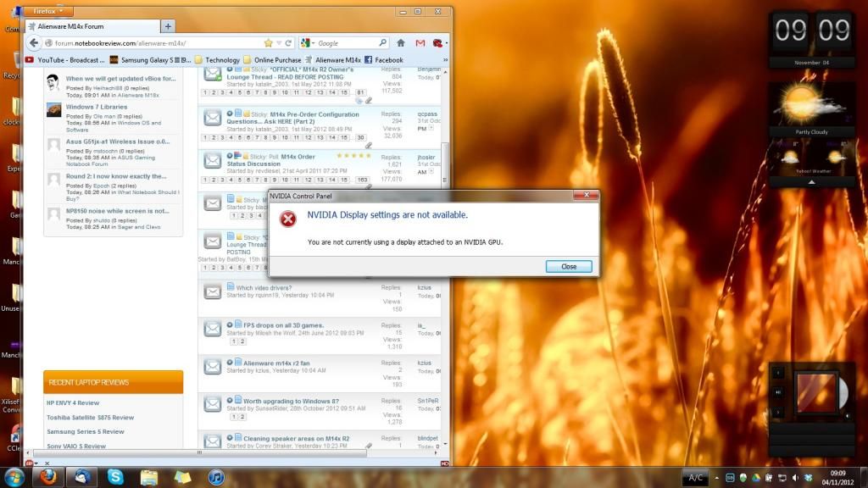This screenshot has height=488, width=868.
Task: Click envelope icon beside 'FPS drops' thread
Action: click(213, 330)
